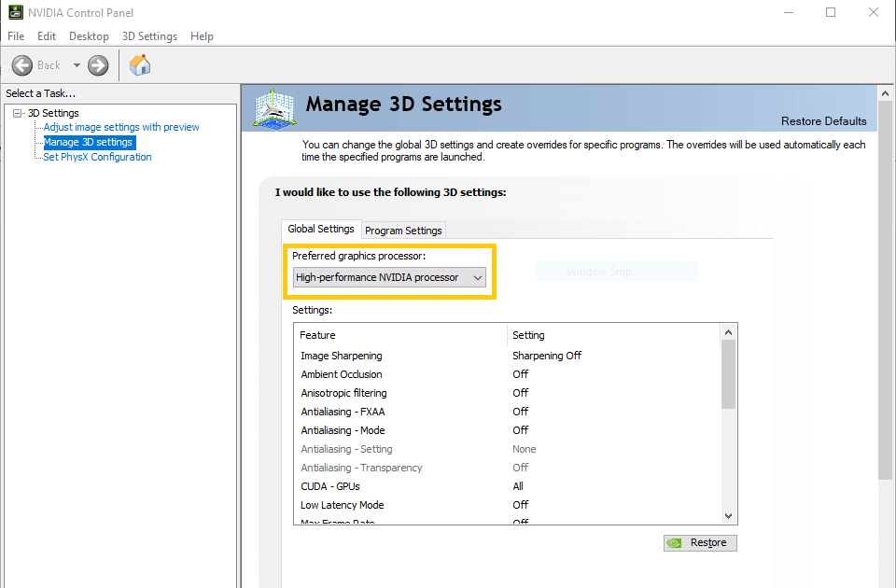Select the CUDA - GPUs row
Screen dimensions: 896x588
(507, 486)
